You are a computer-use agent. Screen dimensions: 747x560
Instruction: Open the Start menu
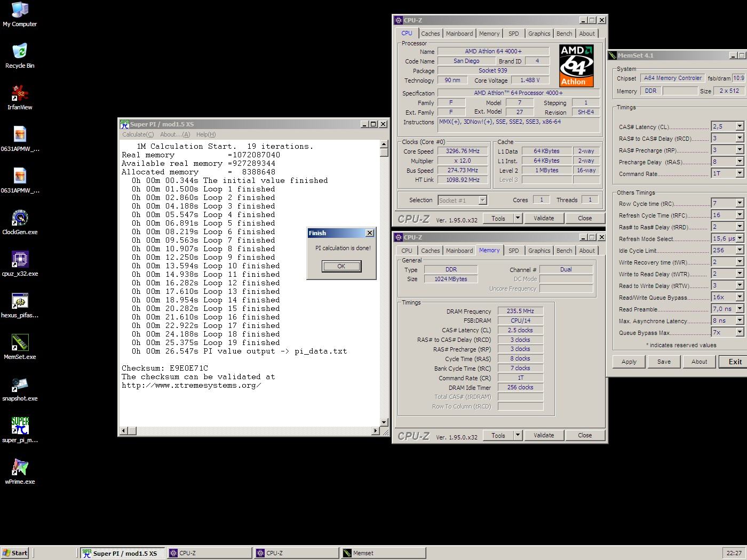tap(14, 553)
